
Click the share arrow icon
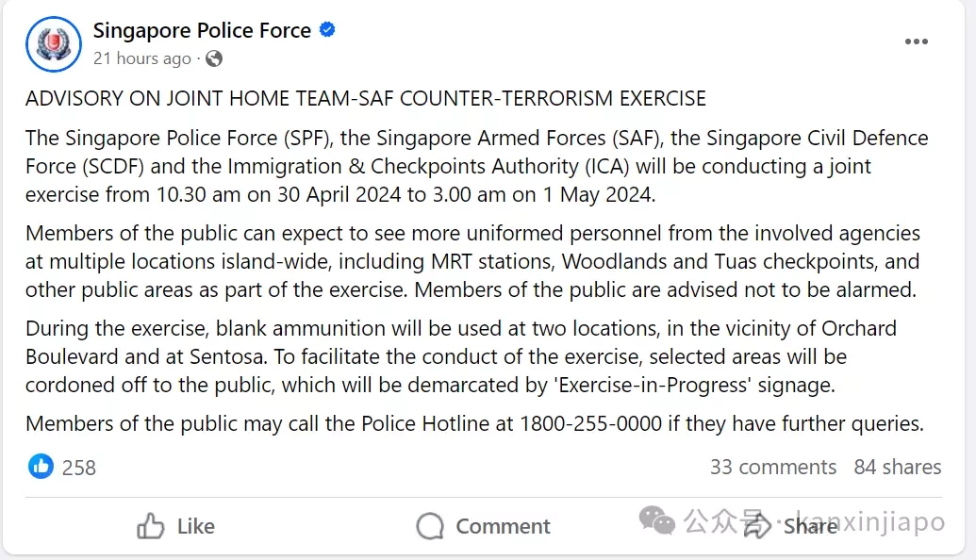pos(757,526)
